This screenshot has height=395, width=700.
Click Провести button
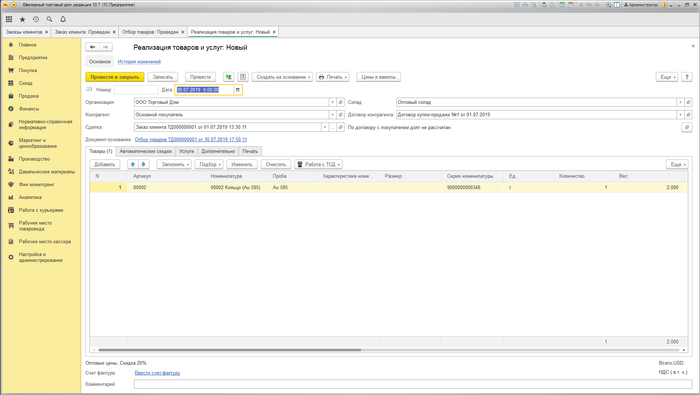coord(200,77)
